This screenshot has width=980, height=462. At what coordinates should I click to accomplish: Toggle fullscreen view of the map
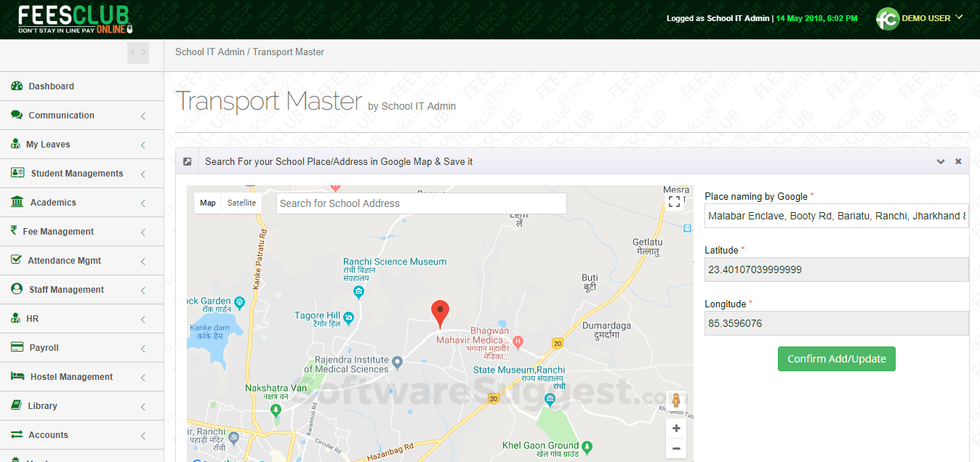click(x=674, y=201)
